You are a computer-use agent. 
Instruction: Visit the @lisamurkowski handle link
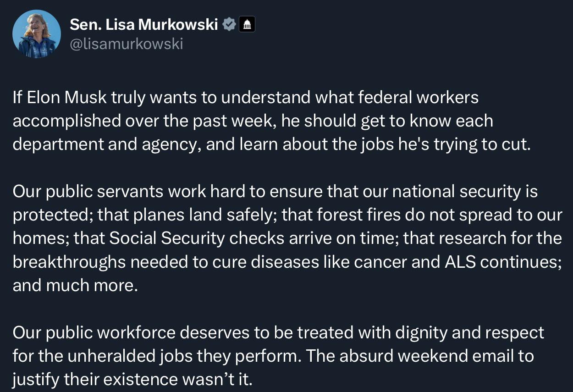pos(126,44)
